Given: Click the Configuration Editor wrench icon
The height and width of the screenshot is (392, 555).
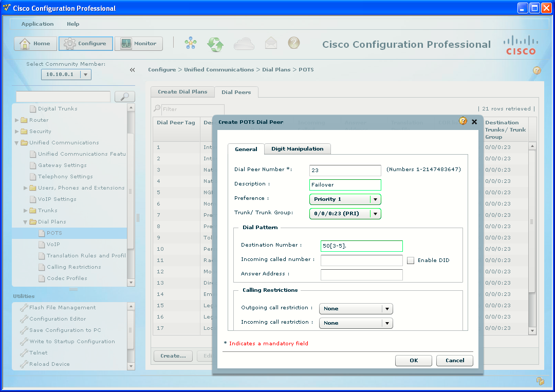Looking at the screenshot, I should [x=24, y=319].
